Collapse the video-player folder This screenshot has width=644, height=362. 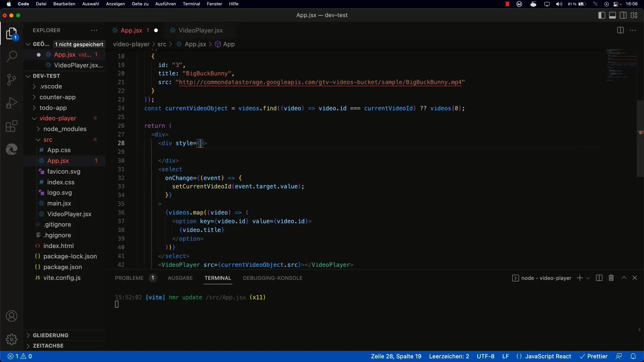coord(58,118)
